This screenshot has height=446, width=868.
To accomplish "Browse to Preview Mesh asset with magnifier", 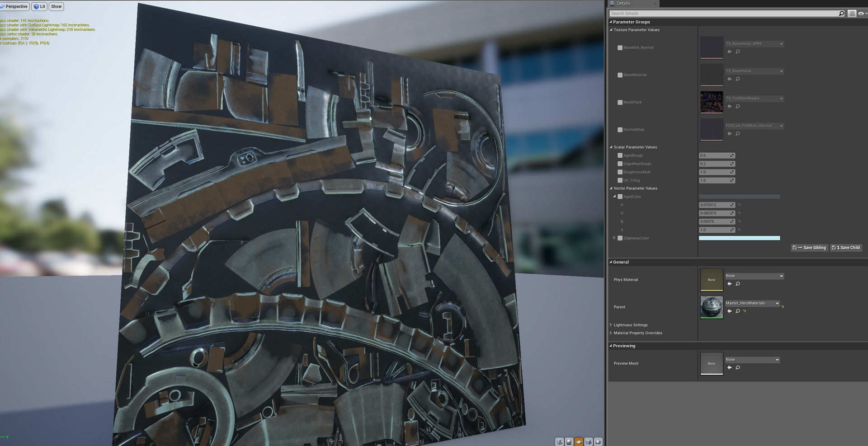I will [738, 368].
